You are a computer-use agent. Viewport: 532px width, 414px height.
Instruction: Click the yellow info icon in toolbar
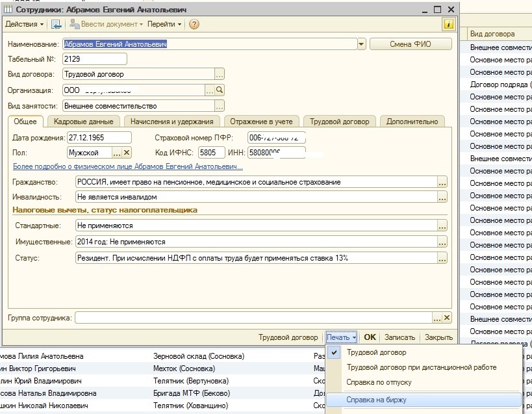coord(448,24)
